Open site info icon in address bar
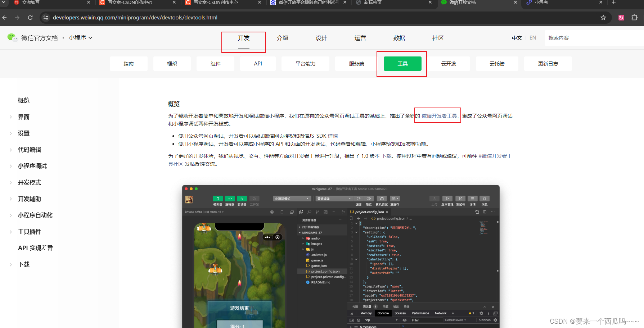Screen dimensions: 644x328 click(45, 18)
